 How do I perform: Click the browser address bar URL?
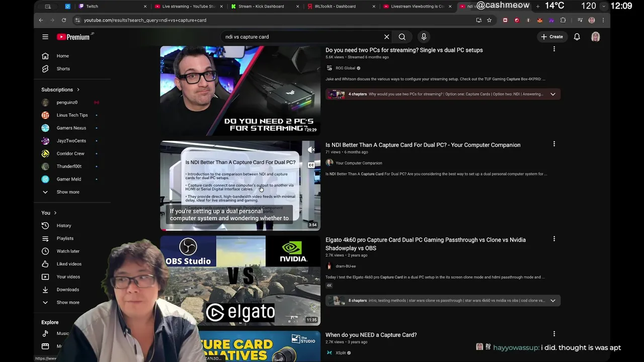coord(145,20)
